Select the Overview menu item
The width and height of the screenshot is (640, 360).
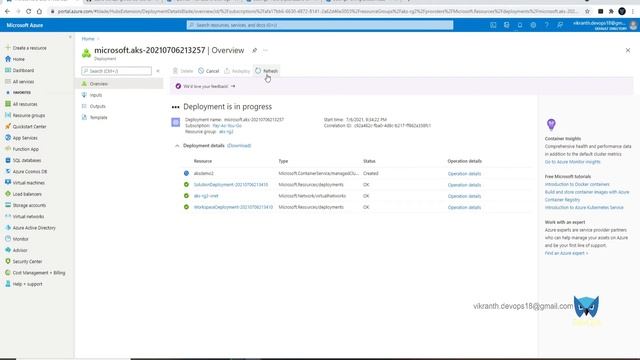tap(119, 84)
